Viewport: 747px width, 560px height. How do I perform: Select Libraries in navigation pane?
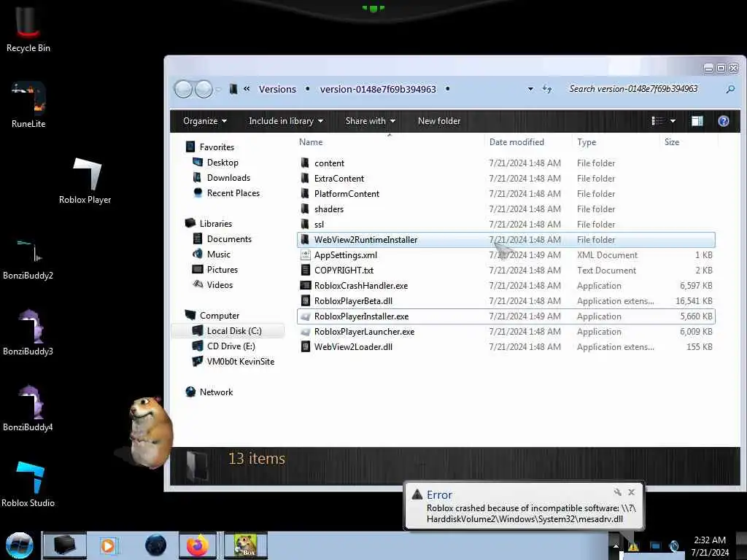pyautogui.click(x=209, y=223)
